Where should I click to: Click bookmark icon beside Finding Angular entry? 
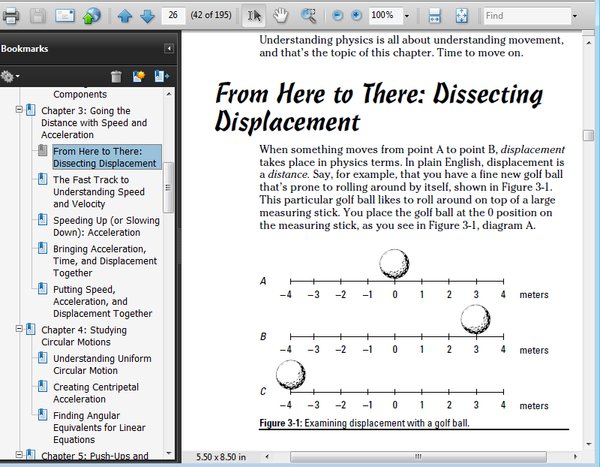point(43,415)
